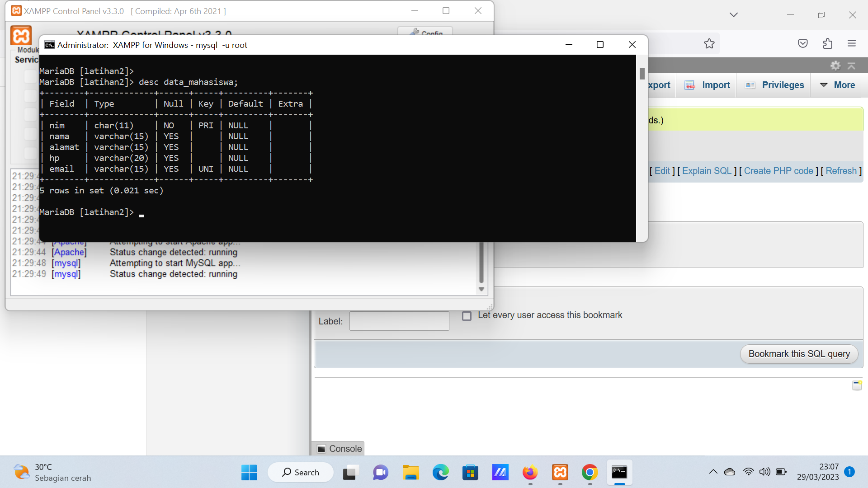Launch XAMPP from the taskbar
The image size is (868, 488).
coord(560,473)
